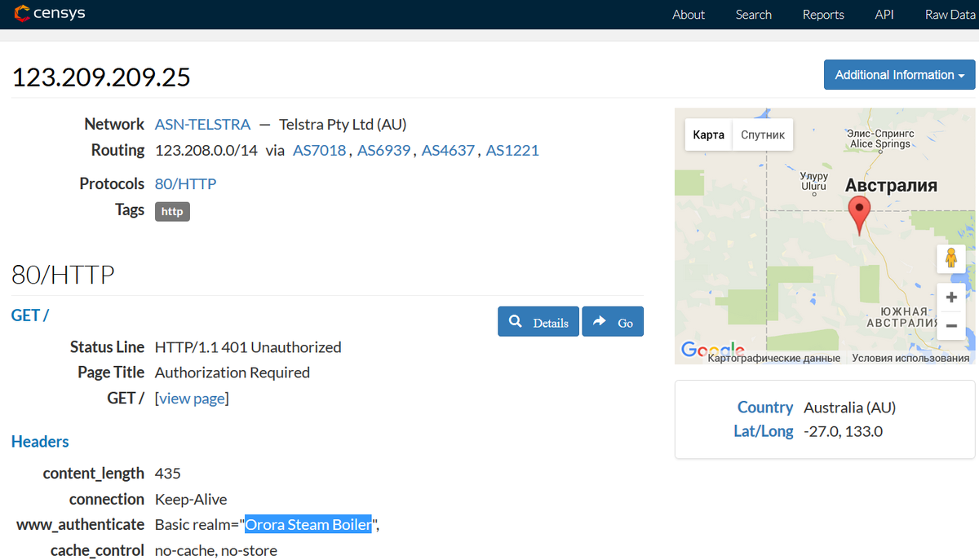Click Картографические данные map data text
The image size is (979, 560).
773,358
